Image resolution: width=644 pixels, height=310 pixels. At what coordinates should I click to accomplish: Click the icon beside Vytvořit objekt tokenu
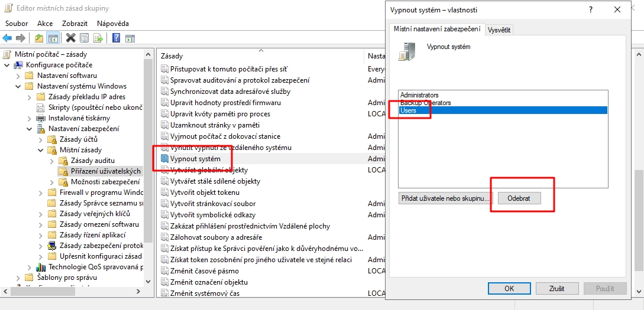pos(164,192)
